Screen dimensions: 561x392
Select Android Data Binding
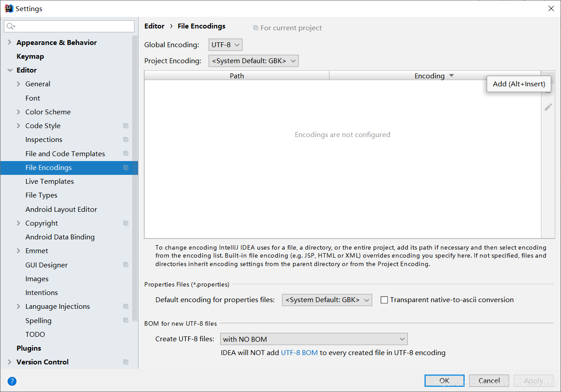60,237
